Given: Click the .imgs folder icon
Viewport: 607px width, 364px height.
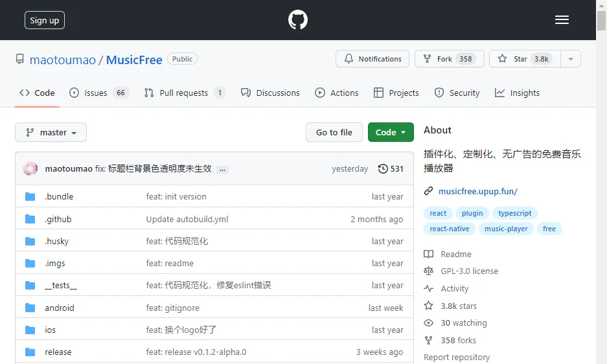Looking at the screenshot, I should 30,264.
